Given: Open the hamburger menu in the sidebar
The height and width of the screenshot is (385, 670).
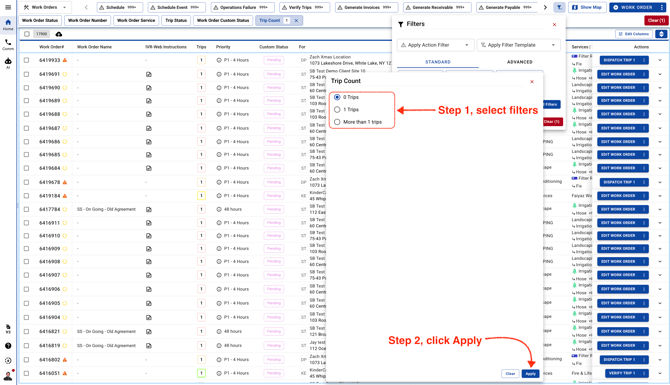Looking at the screenshot, I should [x=8, y=7].
